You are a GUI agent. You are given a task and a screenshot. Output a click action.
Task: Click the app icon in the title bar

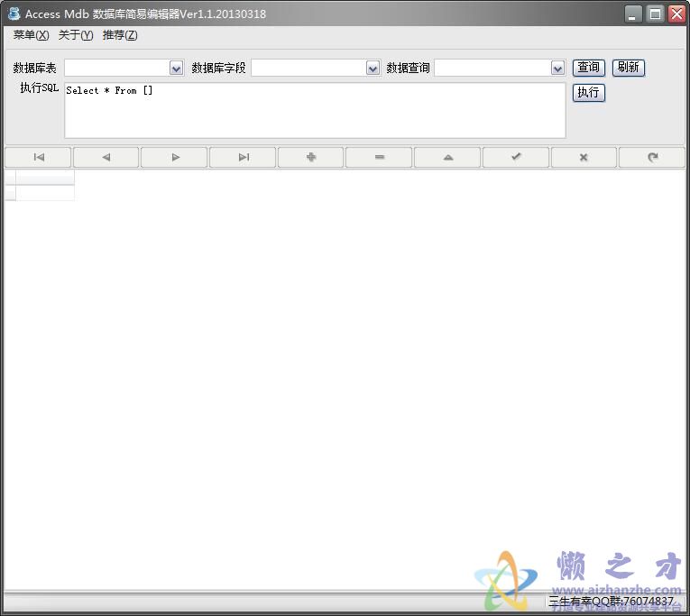(14, 14)
